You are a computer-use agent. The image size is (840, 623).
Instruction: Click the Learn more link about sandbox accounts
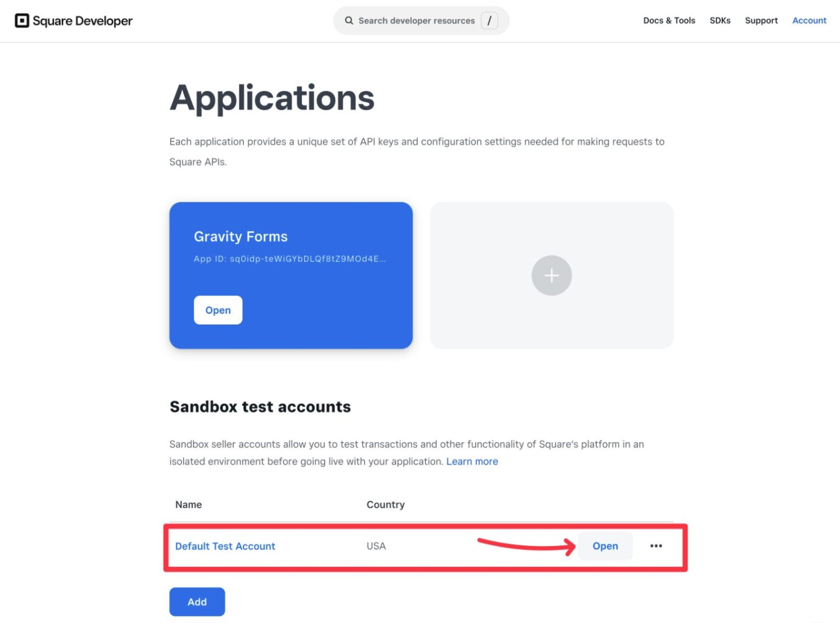(x=472, y=461)
